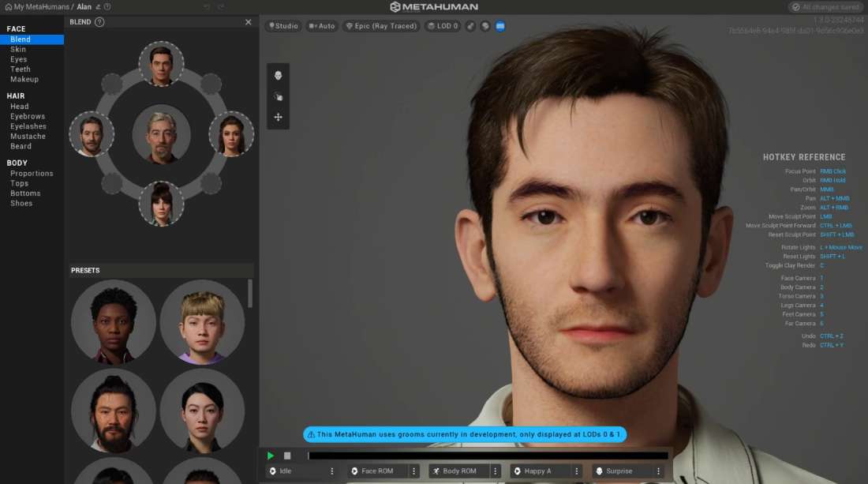Select the right long-haired woman blend portrait
The width and height of the screenshot is (868, 484).
coord(231,134)
